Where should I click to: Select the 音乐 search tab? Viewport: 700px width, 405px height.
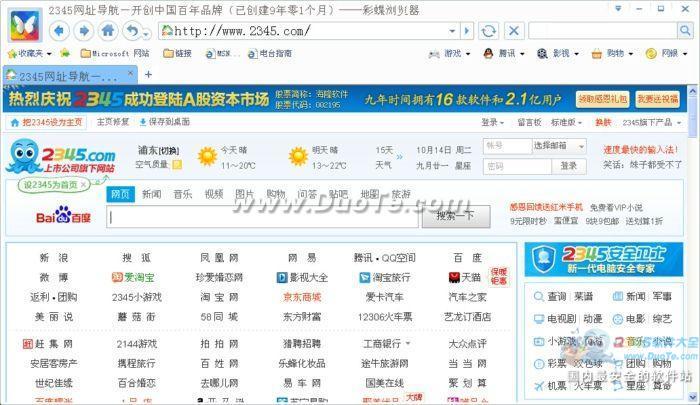(x=182, y=194)
